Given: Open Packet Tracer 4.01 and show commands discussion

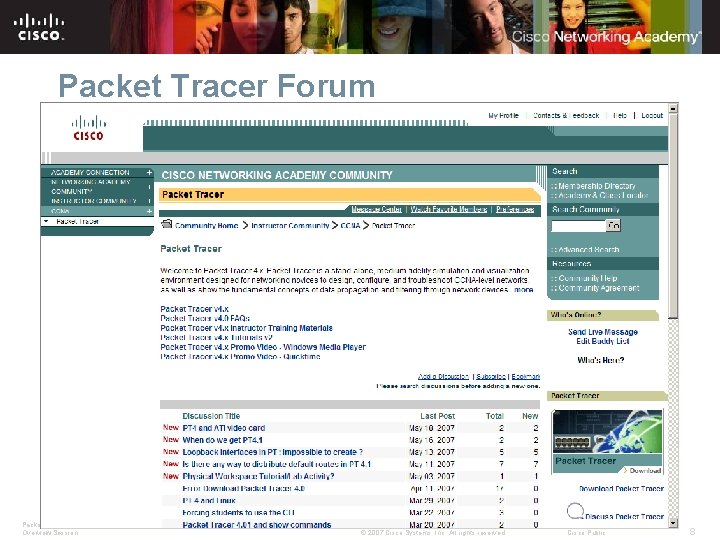Looking at the screenshot, I should 257,524.
